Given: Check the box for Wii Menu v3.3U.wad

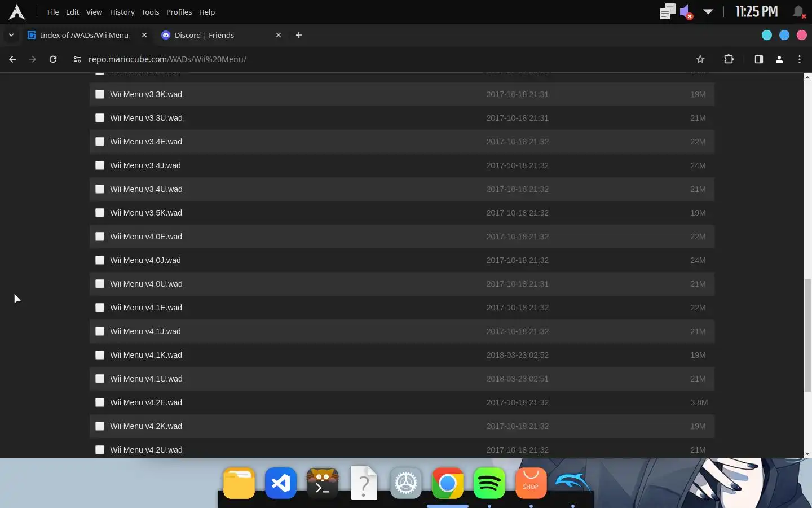Looking at the screenshot, I should [100, 118].
